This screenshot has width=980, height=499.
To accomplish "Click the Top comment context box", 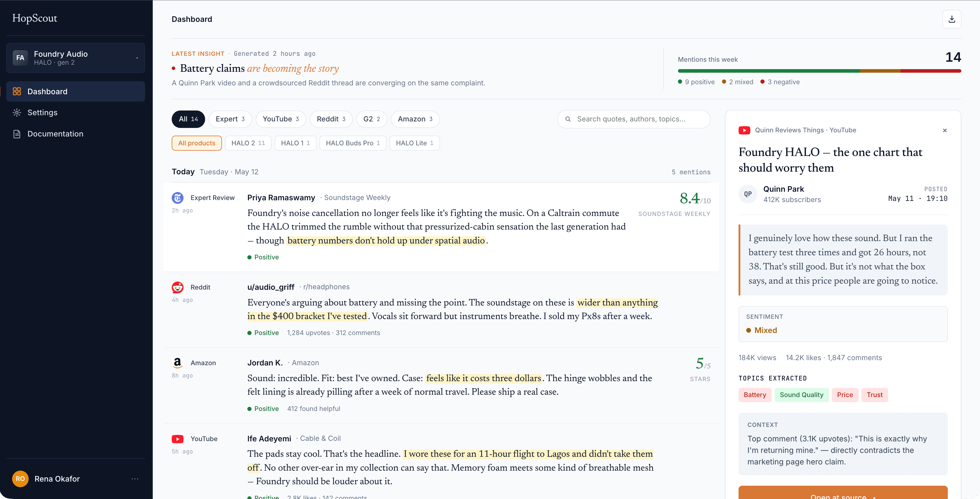I will click(843, 444).
